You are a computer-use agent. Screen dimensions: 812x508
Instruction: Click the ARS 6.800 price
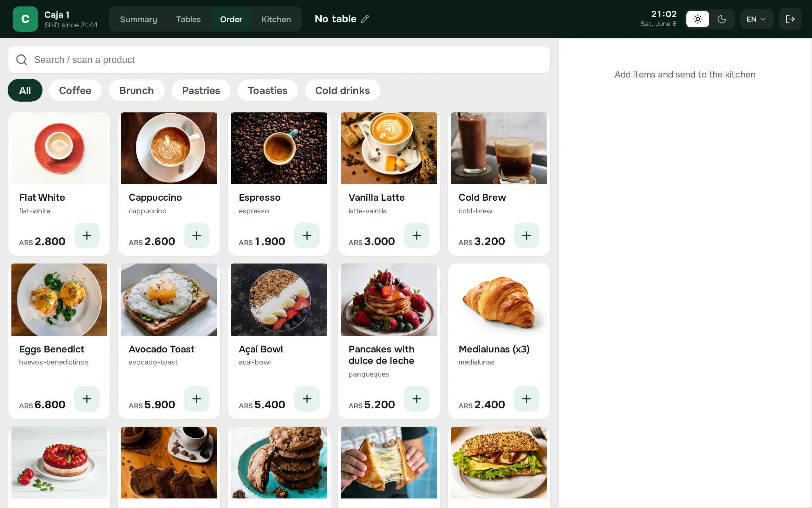pos(42,405)
